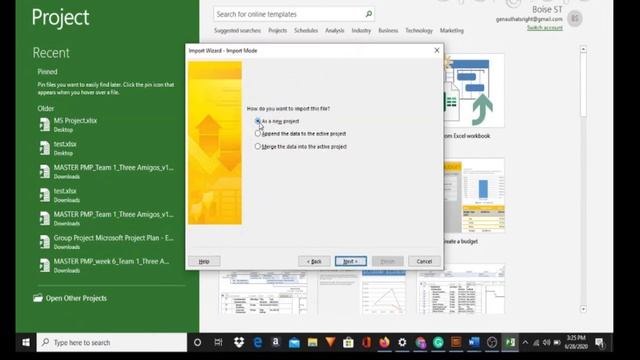Select the Analysis suggested search
This screenshot has height=360, width=640.
tap(335, 31)
